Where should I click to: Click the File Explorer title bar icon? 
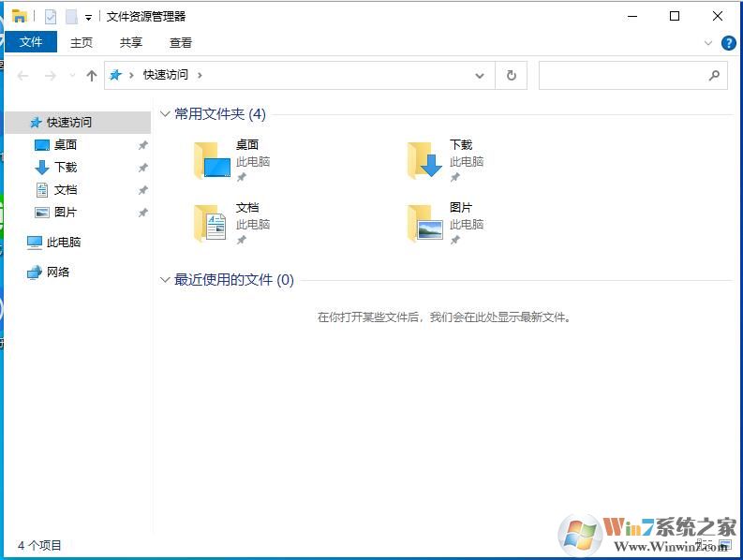(x=19, y=16)
